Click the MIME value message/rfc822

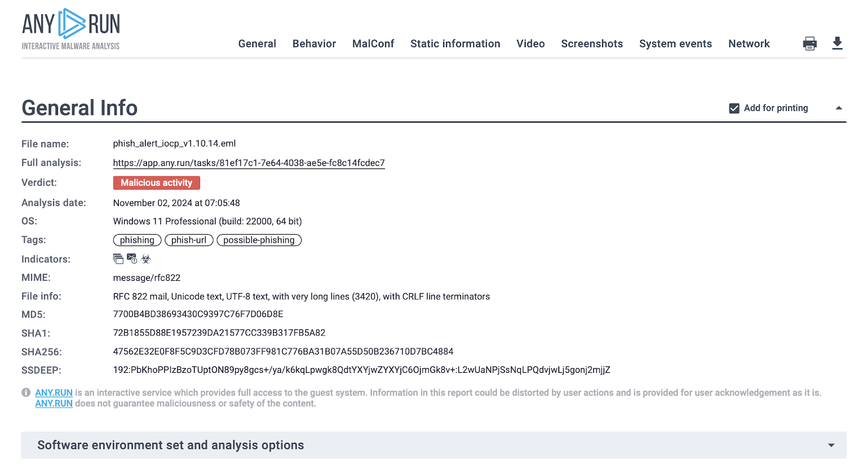pos(146,278)
